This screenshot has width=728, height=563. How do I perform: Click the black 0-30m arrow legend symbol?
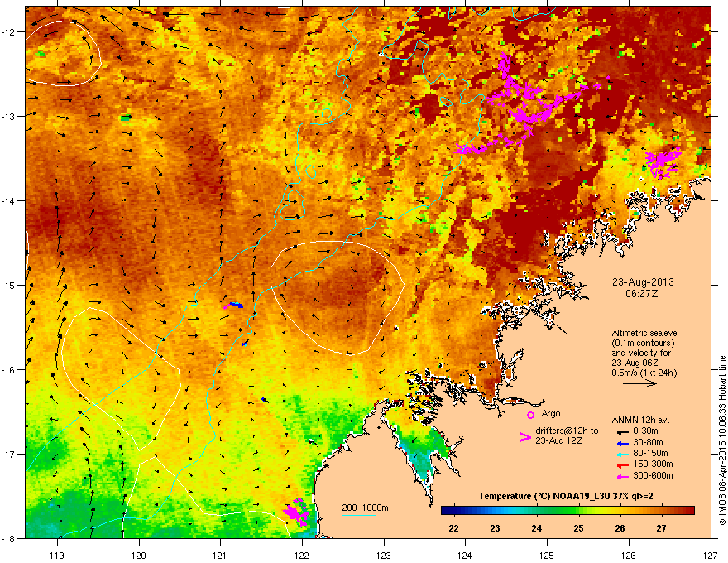pyautogui.click(x=622, y=431)
